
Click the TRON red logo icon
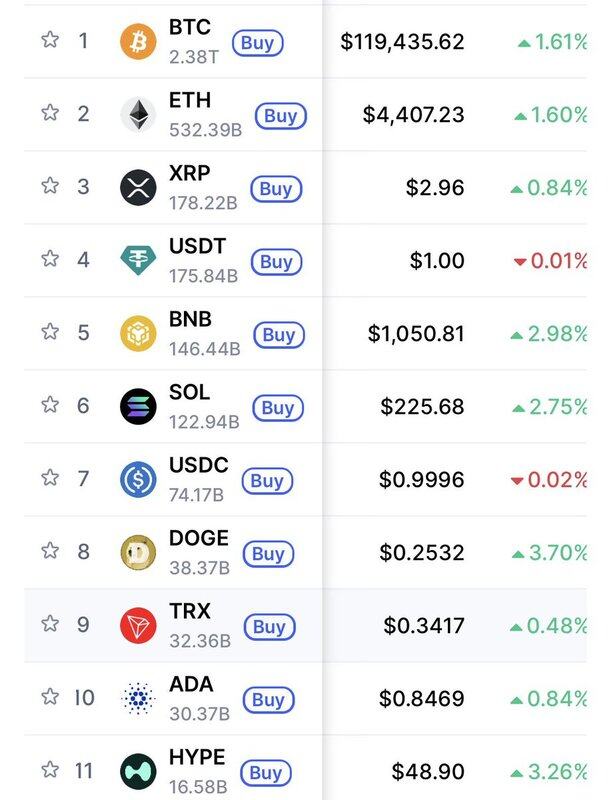[x=138, y=625]
